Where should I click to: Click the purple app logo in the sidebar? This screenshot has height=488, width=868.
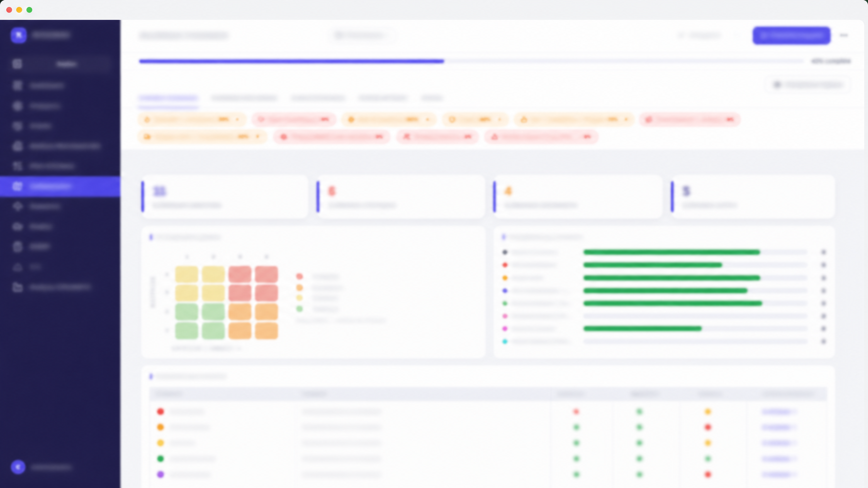[x=19, y=35]
